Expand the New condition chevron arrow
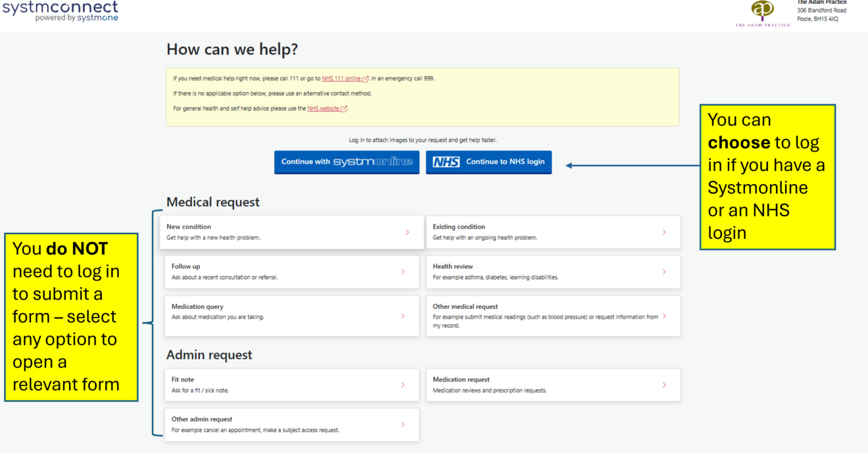 coord(407,232)
